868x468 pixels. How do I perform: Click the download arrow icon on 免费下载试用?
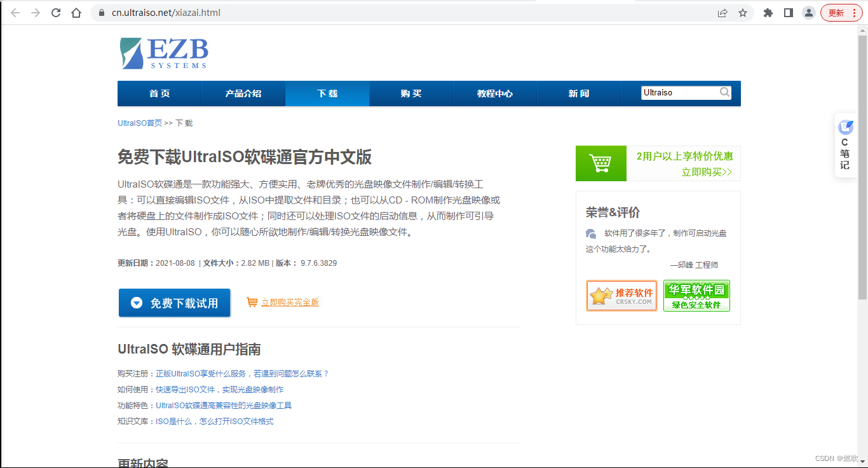[x=137, y=303]
